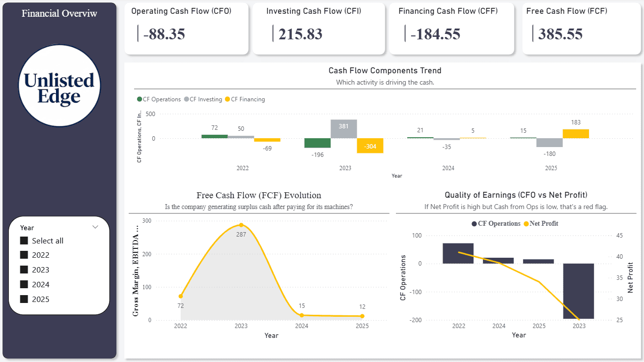
Task: Click the 2022 data point on FCF line
Action: point(181,296)
